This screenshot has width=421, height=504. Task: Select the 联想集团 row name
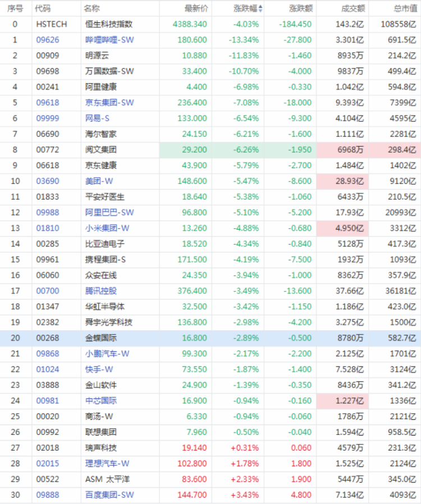[101, 432]
